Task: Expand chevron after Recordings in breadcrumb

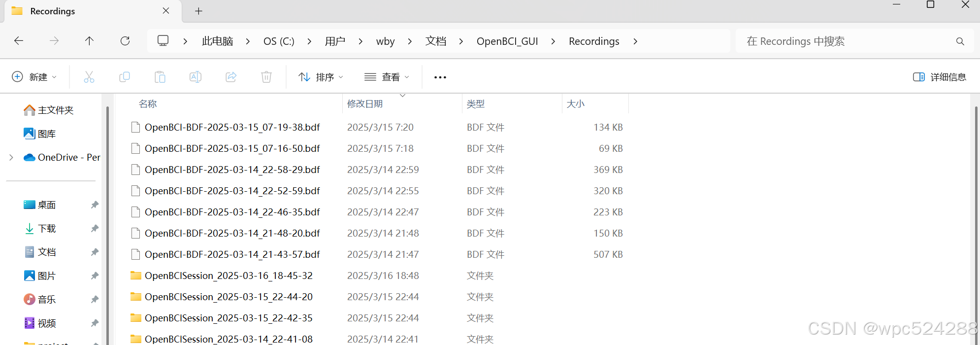Action: [x=635, y=41]
